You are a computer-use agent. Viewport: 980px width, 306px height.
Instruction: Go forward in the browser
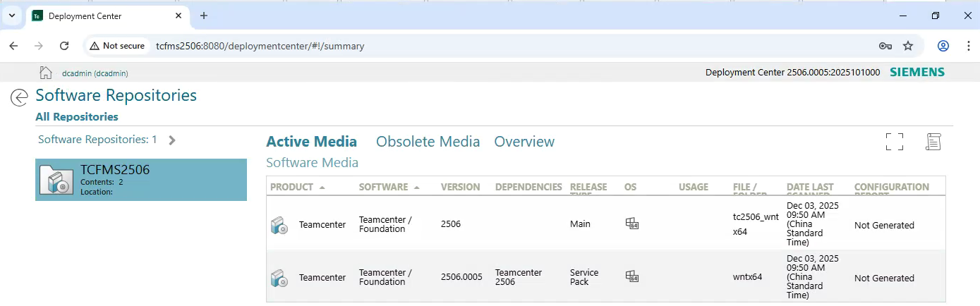pyautogui.click(x=39, y=46)
